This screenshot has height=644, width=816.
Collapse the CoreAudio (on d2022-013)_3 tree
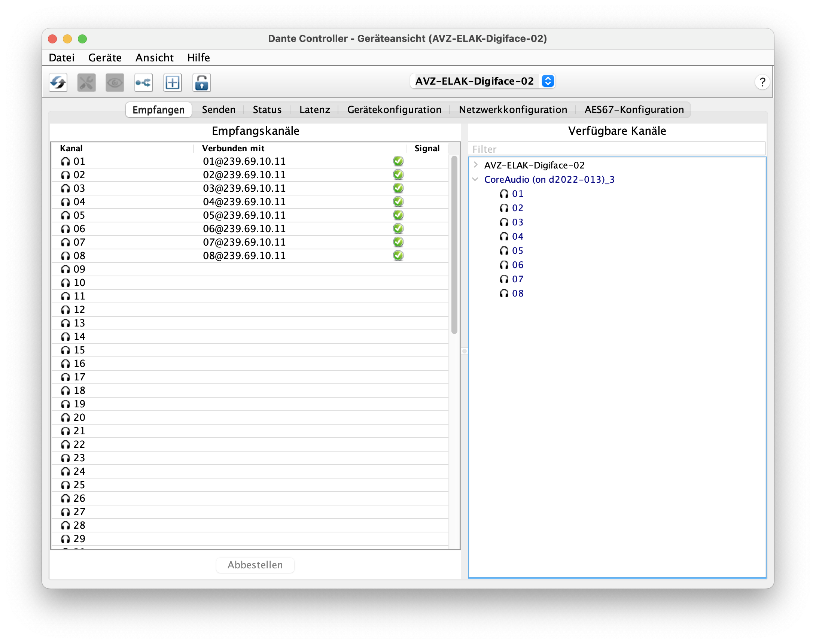[475, 179]
